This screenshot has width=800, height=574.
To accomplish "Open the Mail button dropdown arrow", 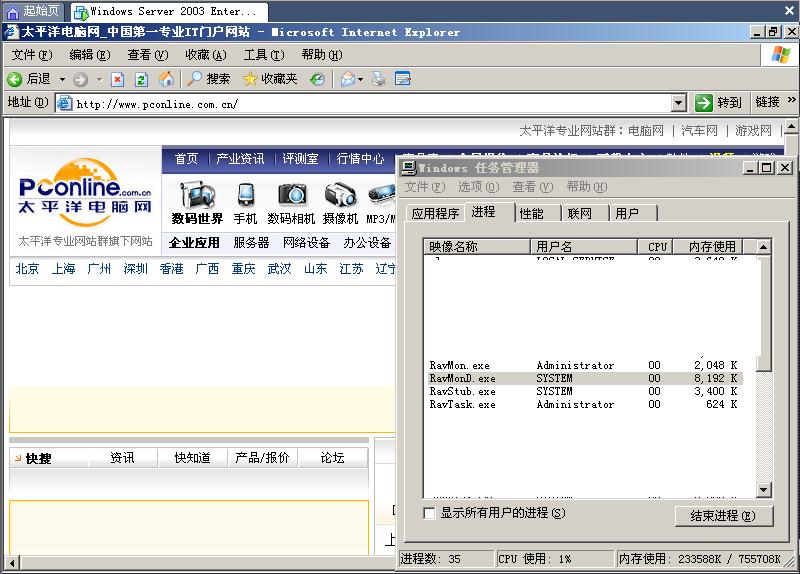I will coord(360,79).
